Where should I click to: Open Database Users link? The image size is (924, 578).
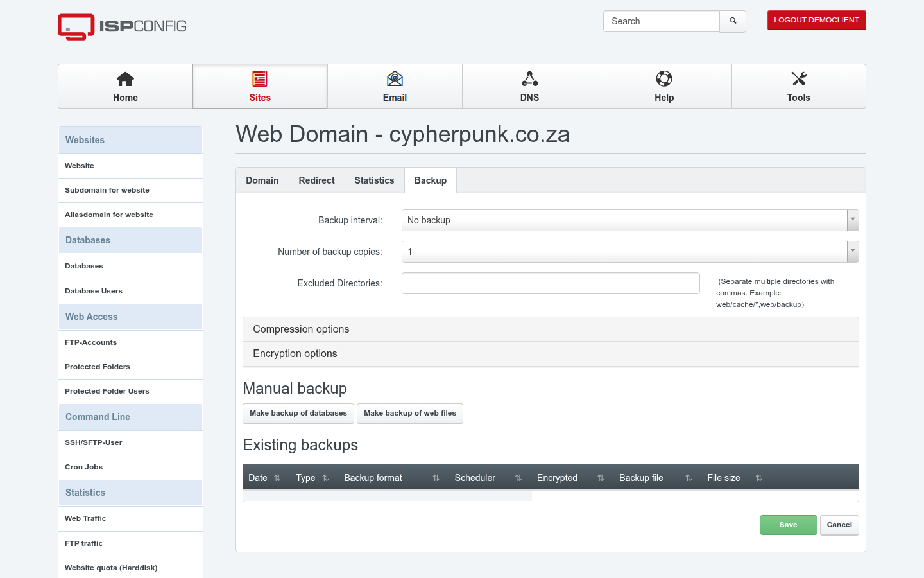(x=131, y=292)
